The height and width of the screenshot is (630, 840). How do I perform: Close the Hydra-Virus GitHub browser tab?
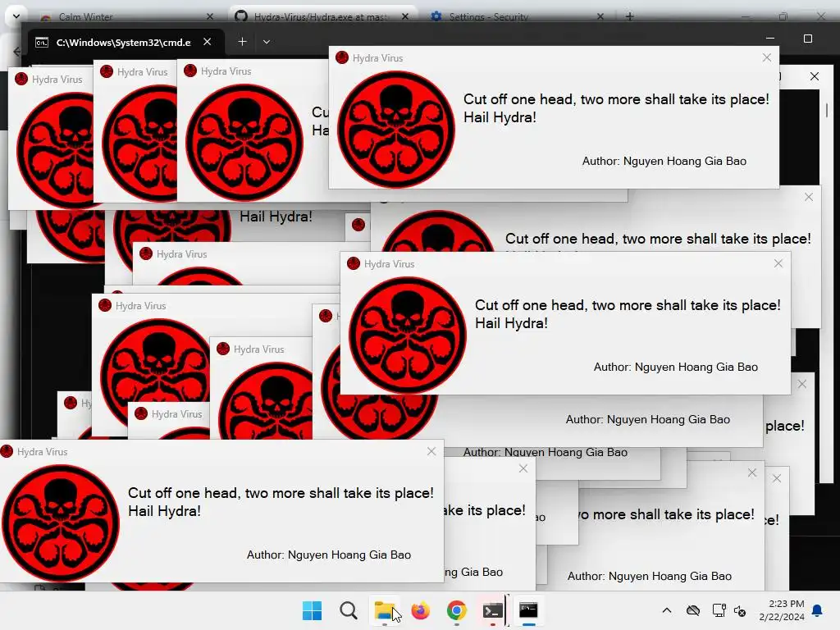click(x=405, y=16)
